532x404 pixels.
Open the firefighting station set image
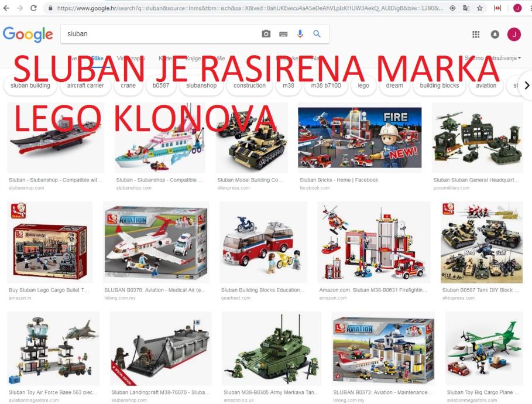click(x=374, y=242)
